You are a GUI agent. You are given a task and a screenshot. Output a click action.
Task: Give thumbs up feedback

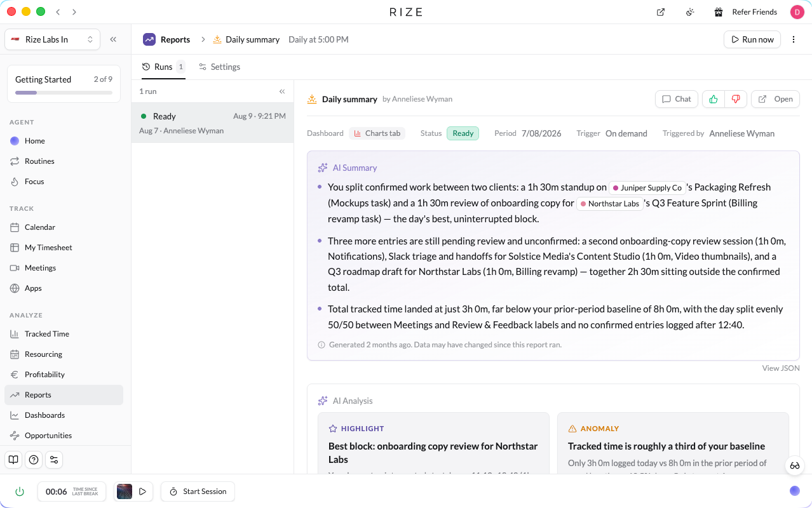tap(714, 99)
